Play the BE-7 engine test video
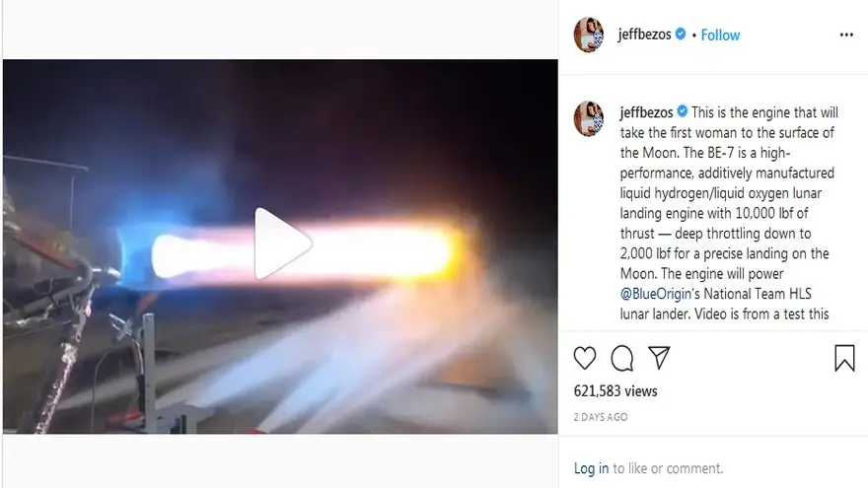868x488 pixels. click(x=282, y=244)
